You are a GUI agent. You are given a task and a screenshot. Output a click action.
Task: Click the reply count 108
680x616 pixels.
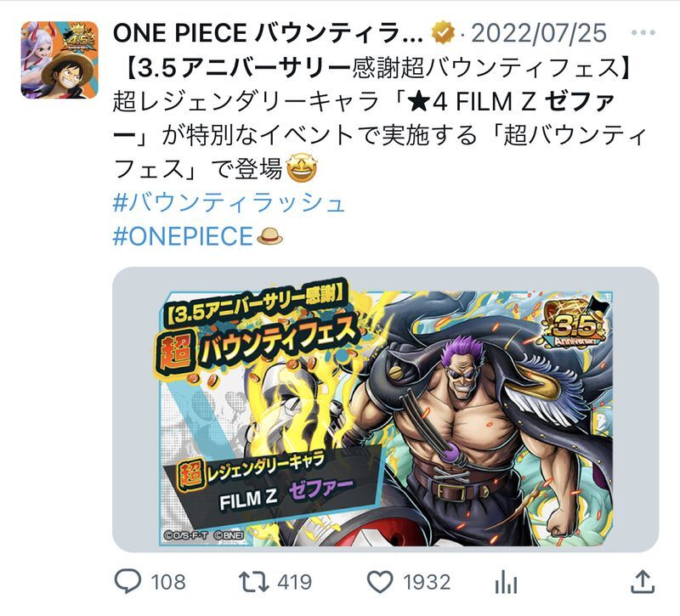(x=168, y=582)
